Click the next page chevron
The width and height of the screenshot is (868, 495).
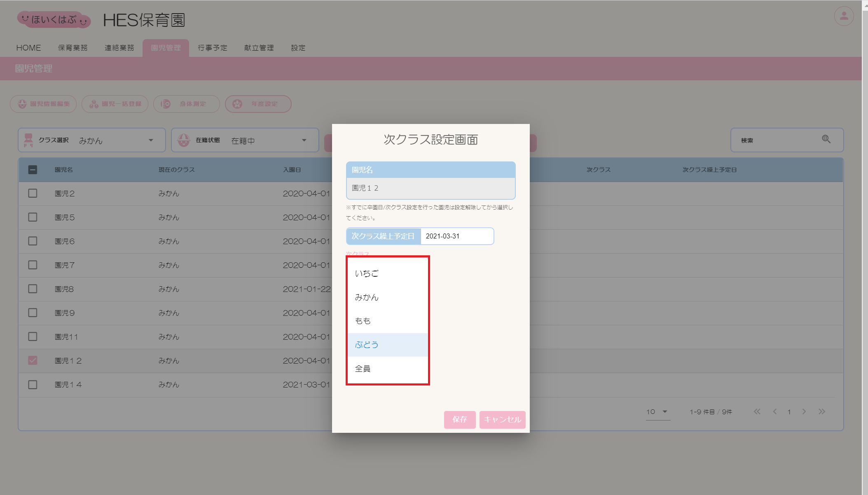[x=804, y=411]
